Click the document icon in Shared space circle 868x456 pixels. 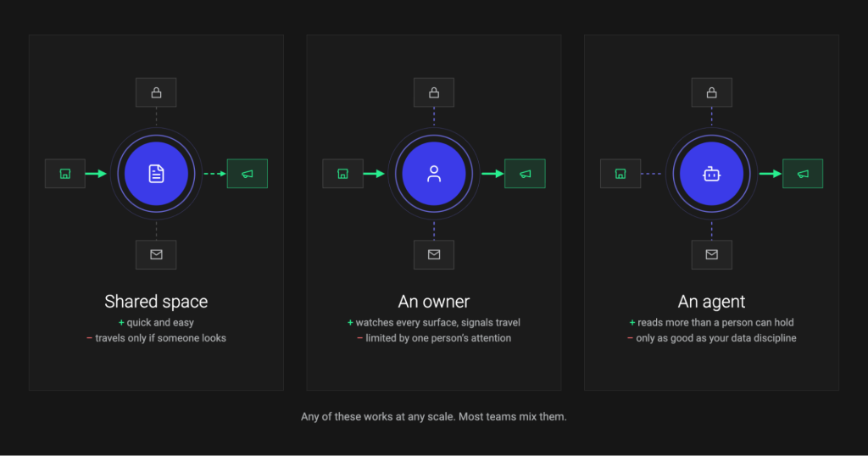point(156,174)
